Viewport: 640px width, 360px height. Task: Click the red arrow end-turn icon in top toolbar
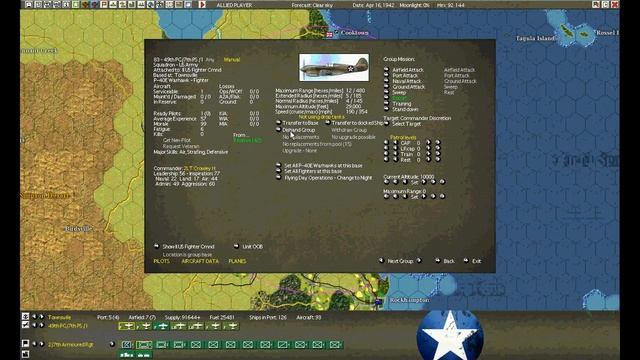pos(202,5)
